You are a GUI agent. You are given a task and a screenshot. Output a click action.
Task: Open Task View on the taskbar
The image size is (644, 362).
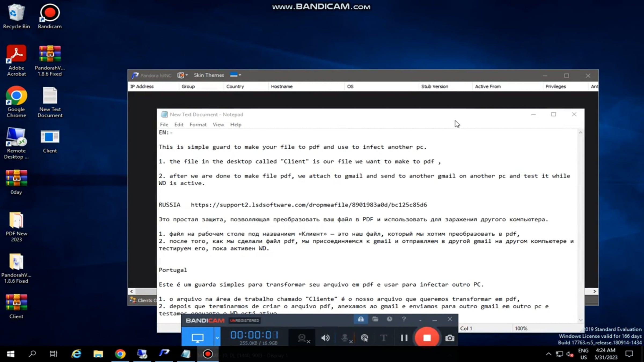click(54, 354)
